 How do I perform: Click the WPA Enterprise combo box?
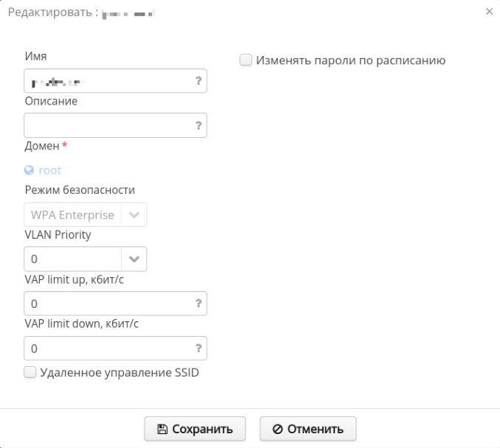pyautogui.click(x=72, y=215)
